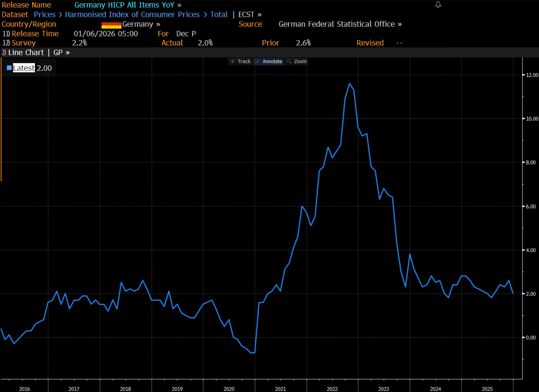Click the highlighted Latest legend label
The height and width of the screenshot is (392, 539).
tap(24, 68)
